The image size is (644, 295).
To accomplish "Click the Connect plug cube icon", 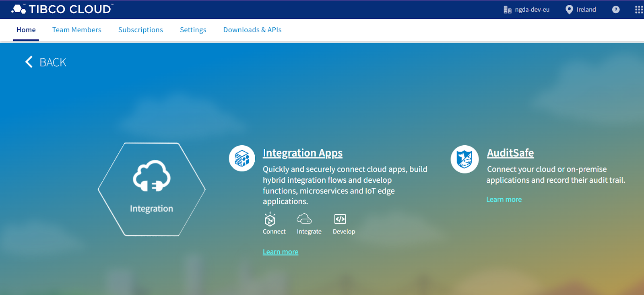I will tap(270, 219).
